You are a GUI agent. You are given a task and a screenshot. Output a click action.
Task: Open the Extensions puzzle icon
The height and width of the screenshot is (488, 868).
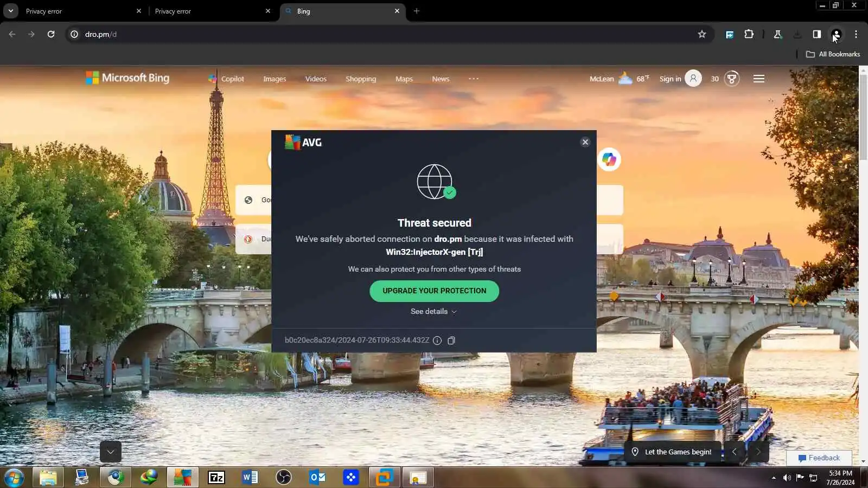(x=749, y=34)
